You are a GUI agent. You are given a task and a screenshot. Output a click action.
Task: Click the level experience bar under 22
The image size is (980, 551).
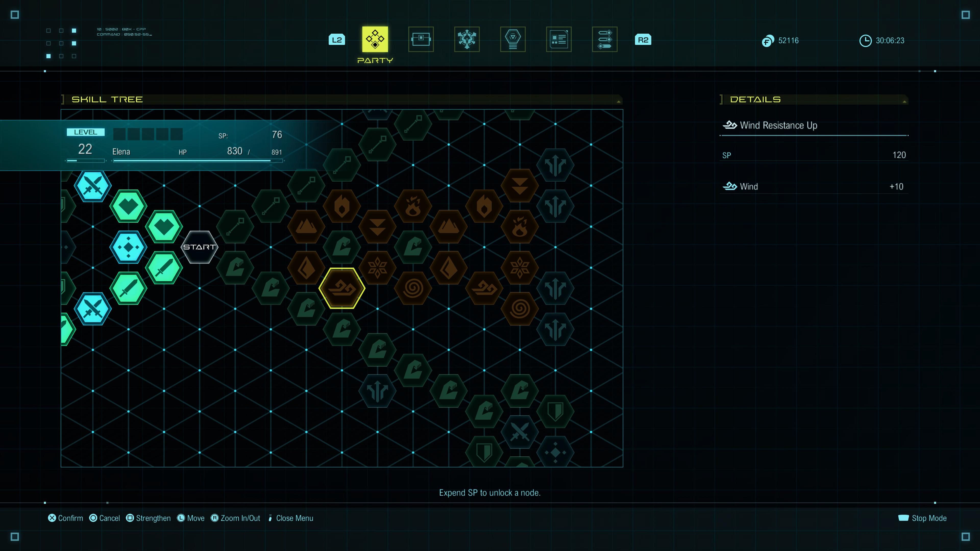tap(85, 161)
